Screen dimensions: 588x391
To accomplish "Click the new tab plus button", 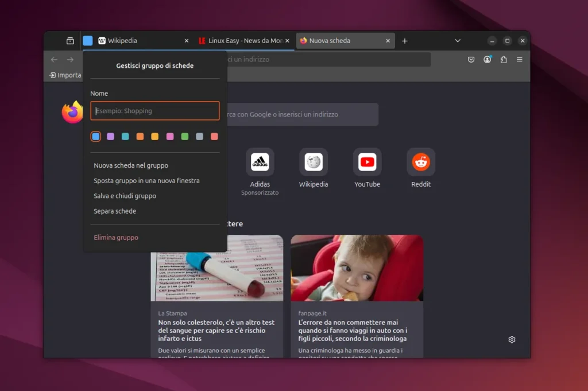I will [x=405, y=41].
